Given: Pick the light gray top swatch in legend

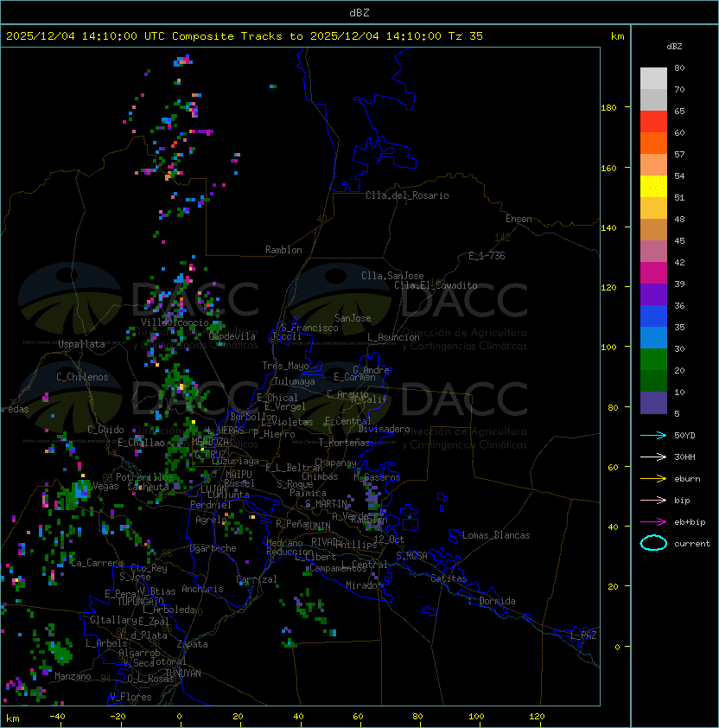Looking at the screenshot, I should pos(653,79).
